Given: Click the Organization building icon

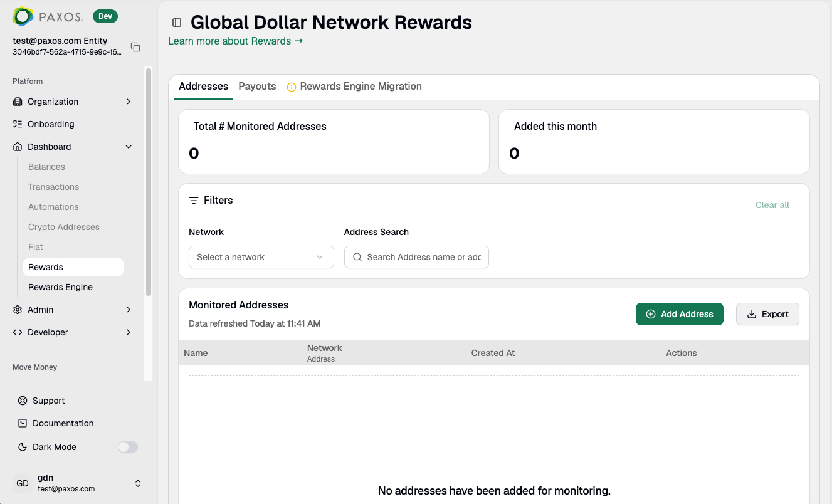Looking at the screenshot, I should pos(18,102).
